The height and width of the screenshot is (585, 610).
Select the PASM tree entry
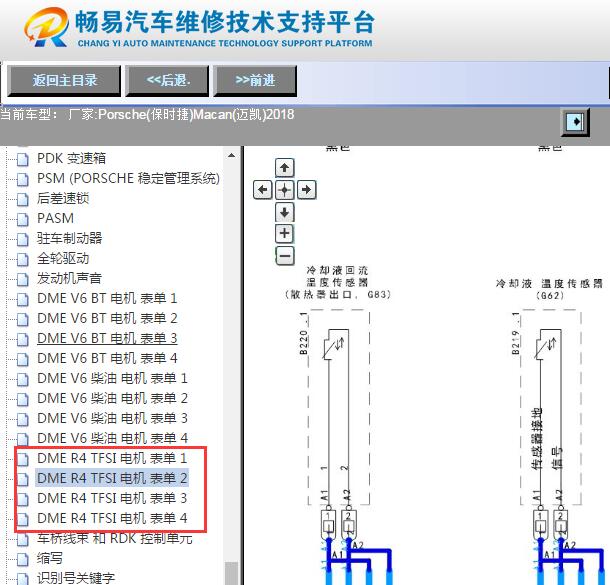[x=55, y=218]
